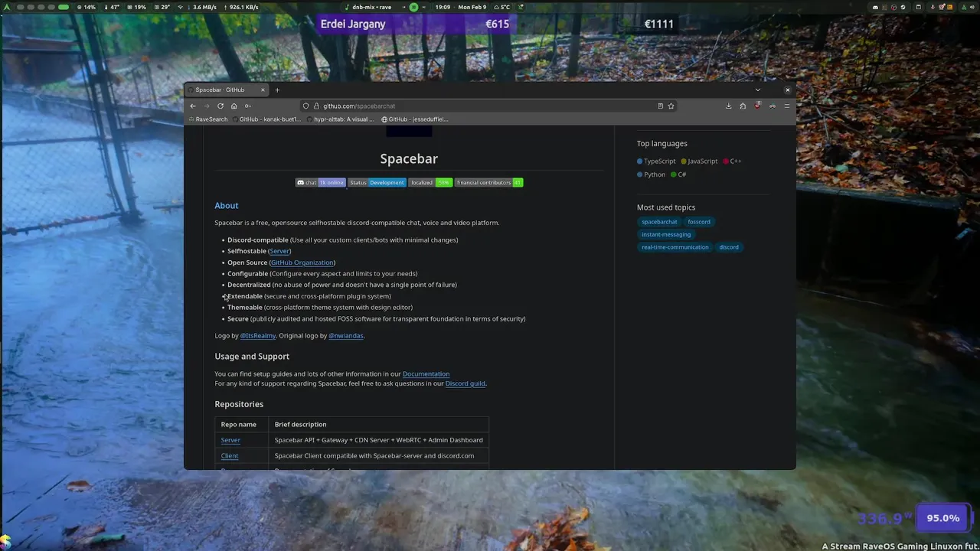This screenshot has width=980, height=551.
Task: Click the CPU usage 14% indicator
Action: (87, 7)
